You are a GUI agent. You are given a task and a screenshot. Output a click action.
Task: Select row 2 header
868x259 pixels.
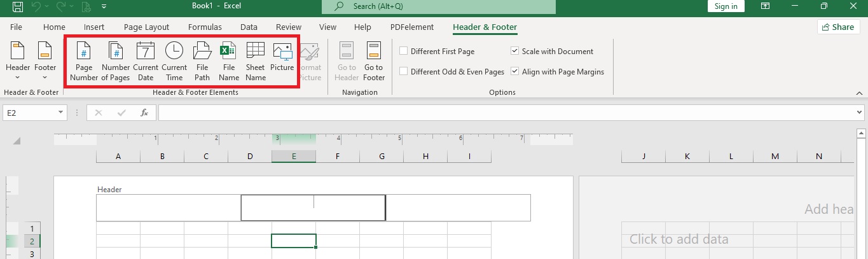pos(31,241)
